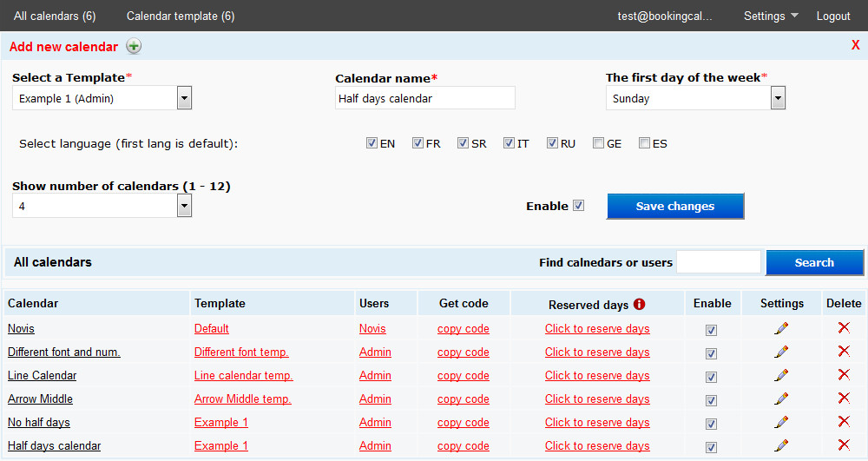Uncheck the FR language checkbox
This screenshot has height=461, width=868.
point(418,143)
